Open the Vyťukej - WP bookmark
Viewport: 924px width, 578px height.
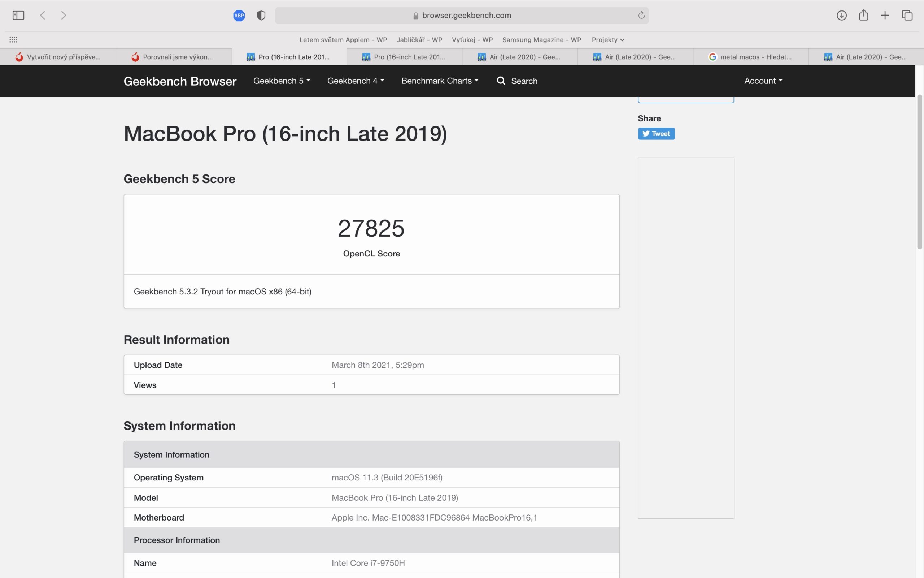[472, 40]
